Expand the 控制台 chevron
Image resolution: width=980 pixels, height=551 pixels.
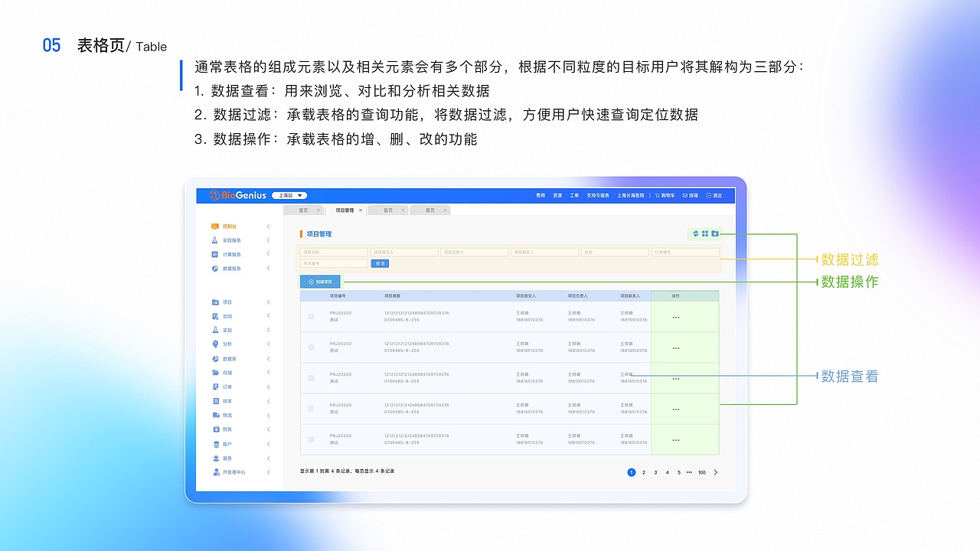[268, 227]
